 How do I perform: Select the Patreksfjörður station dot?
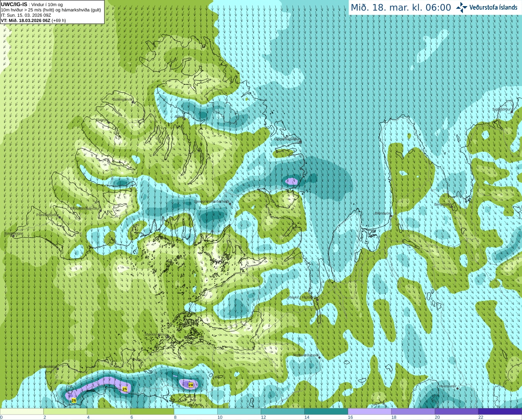coord(60,217)
